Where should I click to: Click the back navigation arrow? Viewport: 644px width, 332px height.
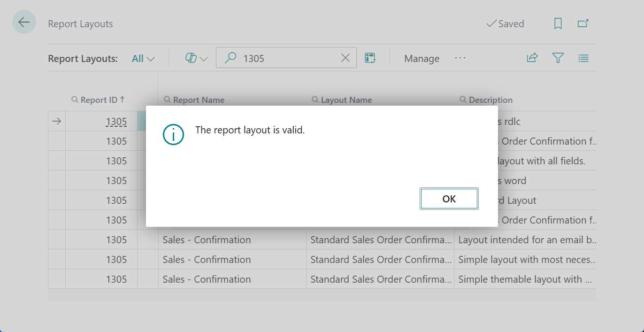tap(24, 22)
